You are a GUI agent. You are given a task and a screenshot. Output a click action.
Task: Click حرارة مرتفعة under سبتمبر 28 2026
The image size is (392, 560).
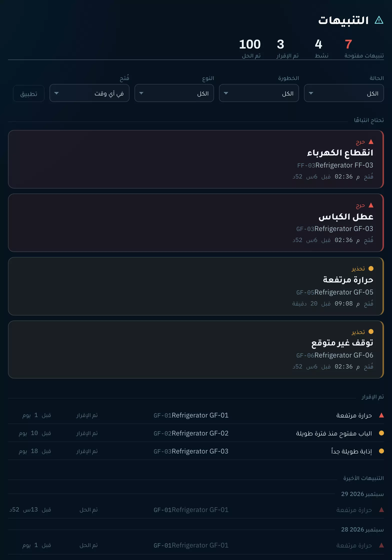pos(354,545)
